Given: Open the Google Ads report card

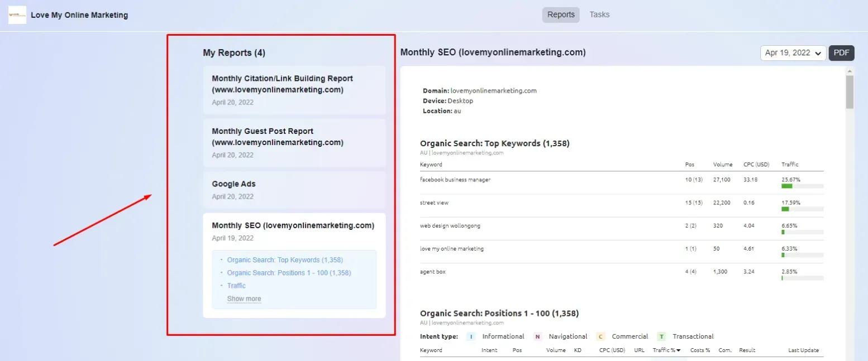Looking at the screenshot, I should tap(294, 190).
